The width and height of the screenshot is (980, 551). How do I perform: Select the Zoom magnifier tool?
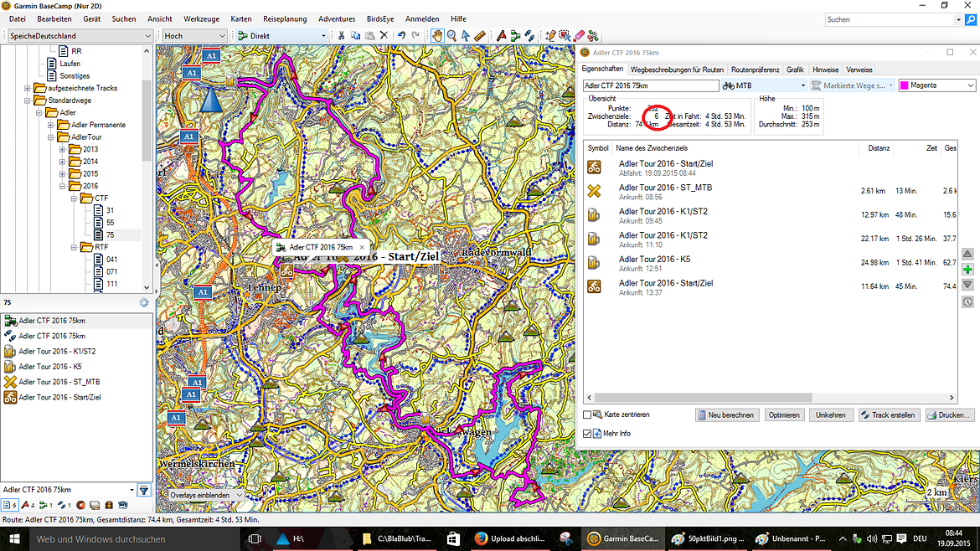pos(451,36)
